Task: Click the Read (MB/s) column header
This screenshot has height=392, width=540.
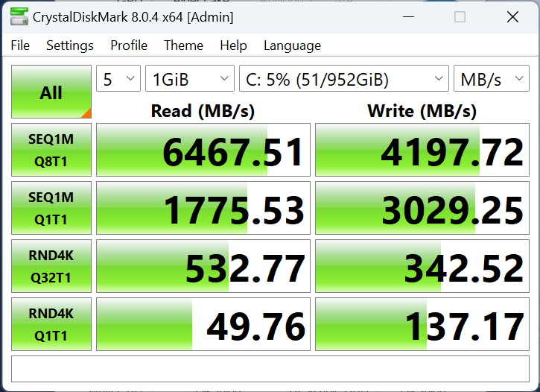Action: (203, 111)
